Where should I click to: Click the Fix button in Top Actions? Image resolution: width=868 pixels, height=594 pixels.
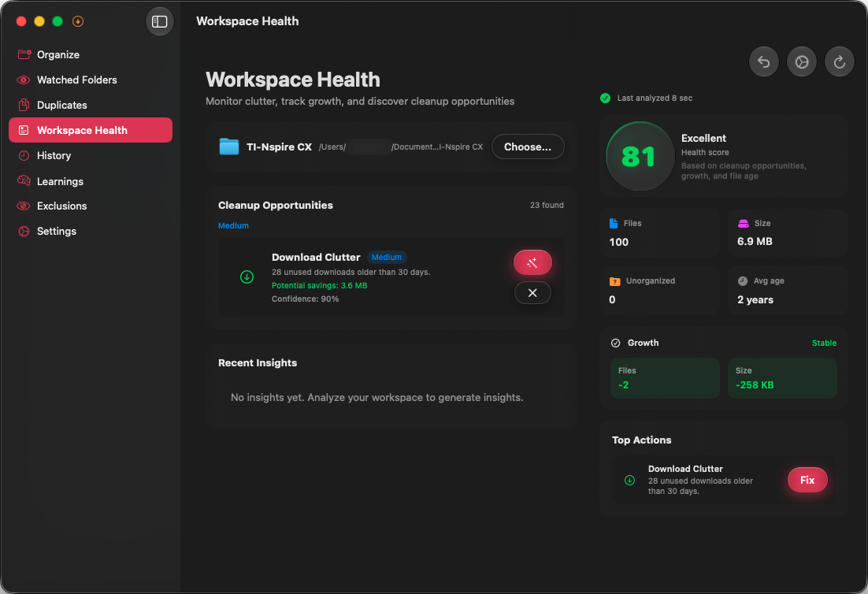pos(807,480)
